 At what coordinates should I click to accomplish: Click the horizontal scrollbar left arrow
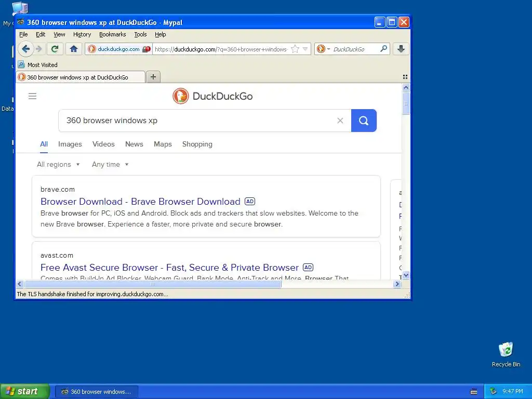[19, 284]
